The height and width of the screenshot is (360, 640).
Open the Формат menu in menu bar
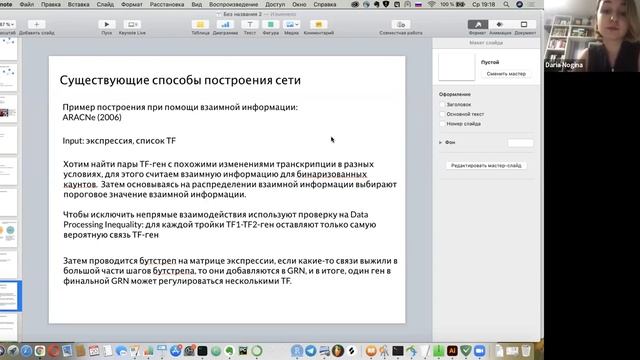tap(132, 4)
